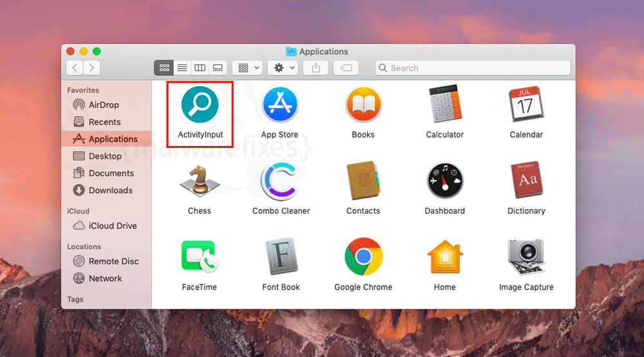Open the App Store icon
The height and width of the screenshot is (357, 644).
pos(280,104)
